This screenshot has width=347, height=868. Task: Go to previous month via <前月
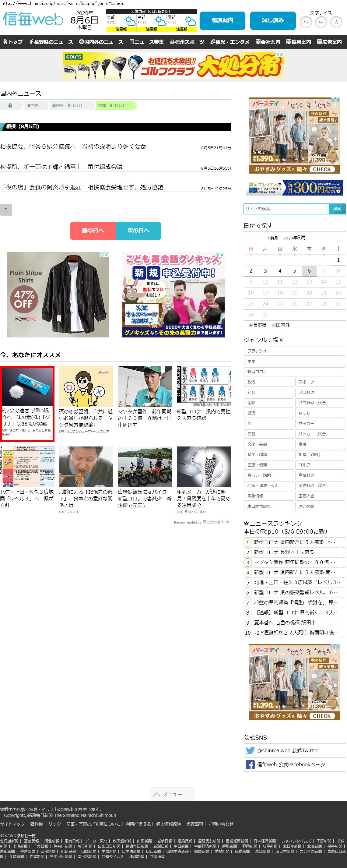(272, 238)
